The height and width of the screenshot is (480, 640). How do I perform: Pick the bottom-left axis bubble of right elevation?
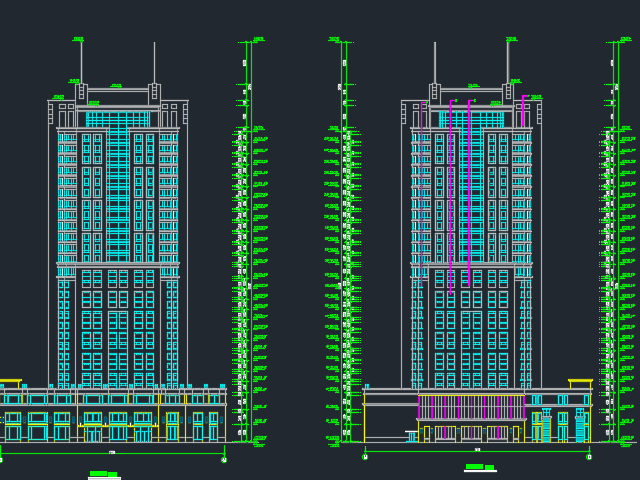pos(365,457)
